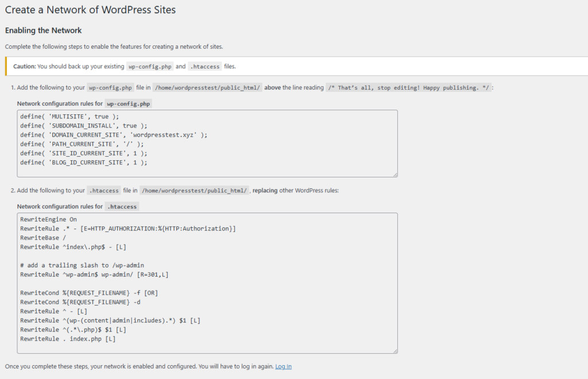Click the .htaccess code tag in the Caution notice

[x=205, y=67]
